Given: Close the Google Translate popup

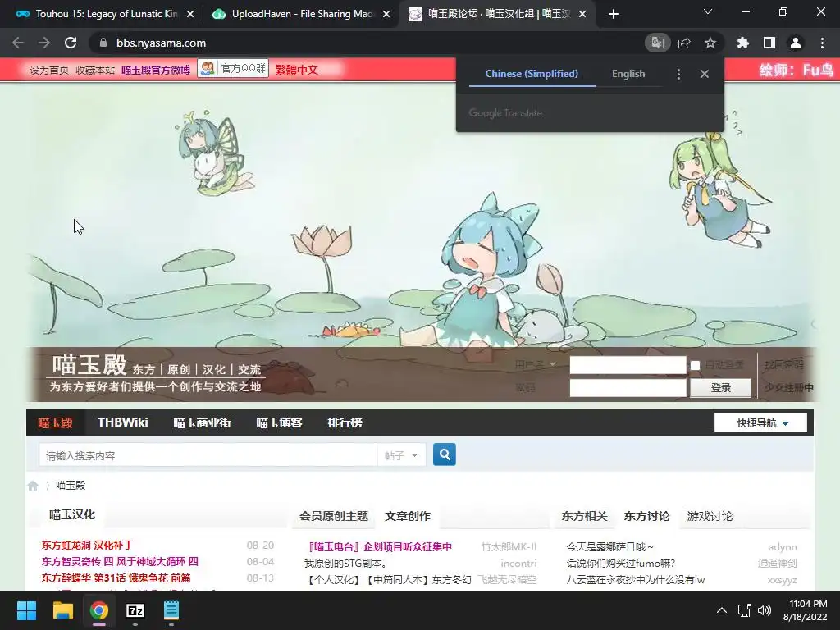Looking at the screenshot, I should click(705, 74).
